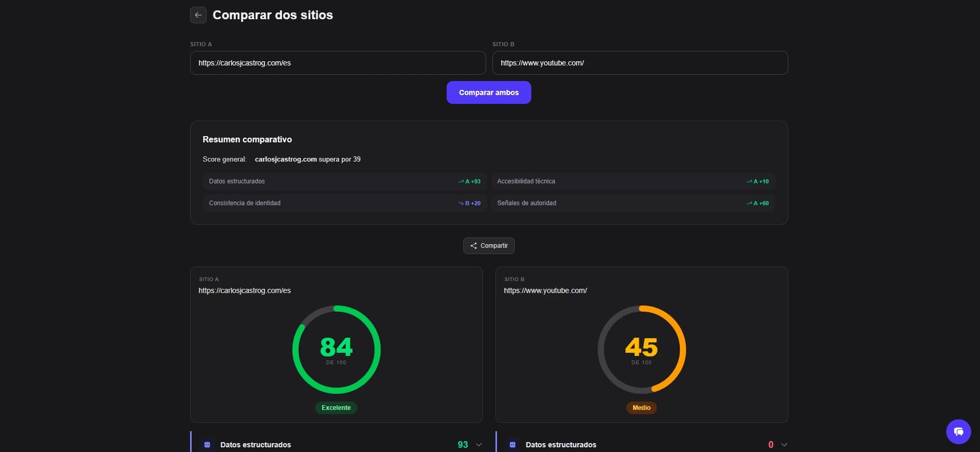Click the Compartir button

point(489,246)
